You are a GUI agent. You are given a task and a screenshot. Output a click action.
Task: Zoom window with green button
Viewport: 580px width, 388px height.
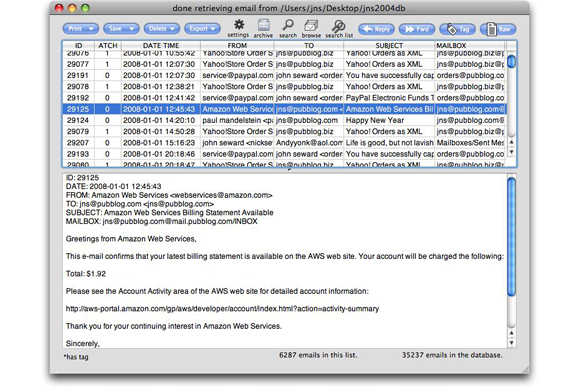pyautogui.click(x=85, y=8)
